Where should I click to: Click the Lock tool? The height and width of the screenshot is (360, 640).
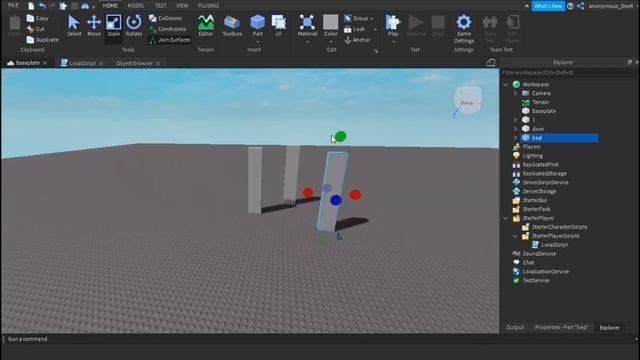(x=354, y=29)
